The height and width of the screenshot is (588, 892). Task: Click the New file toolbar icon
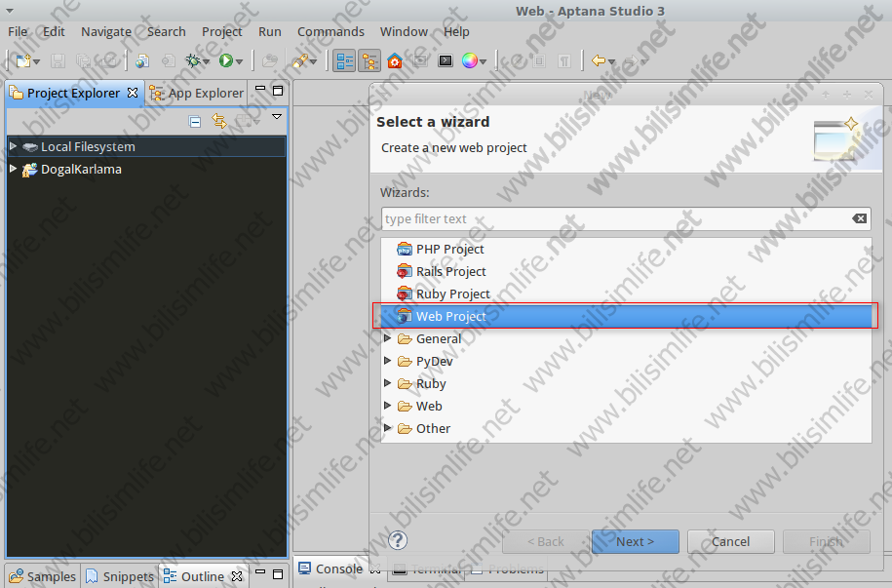coord(23,60)
